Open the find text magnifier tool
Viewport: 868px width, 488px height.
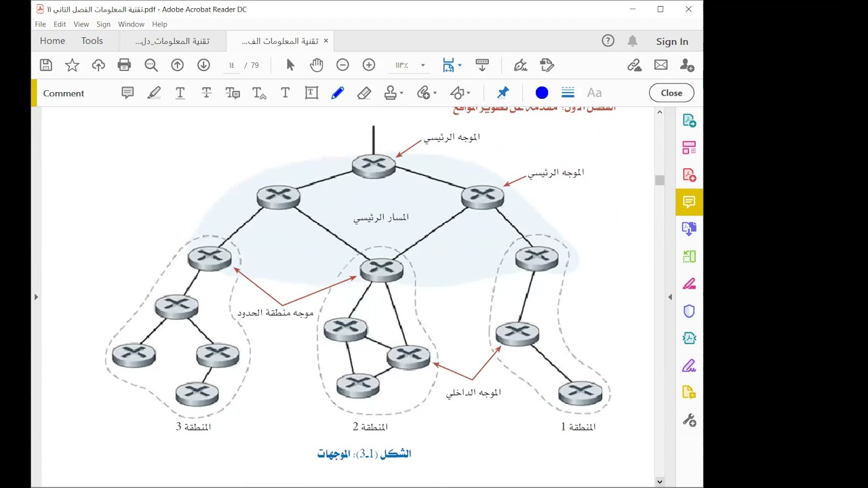point(151,65)
